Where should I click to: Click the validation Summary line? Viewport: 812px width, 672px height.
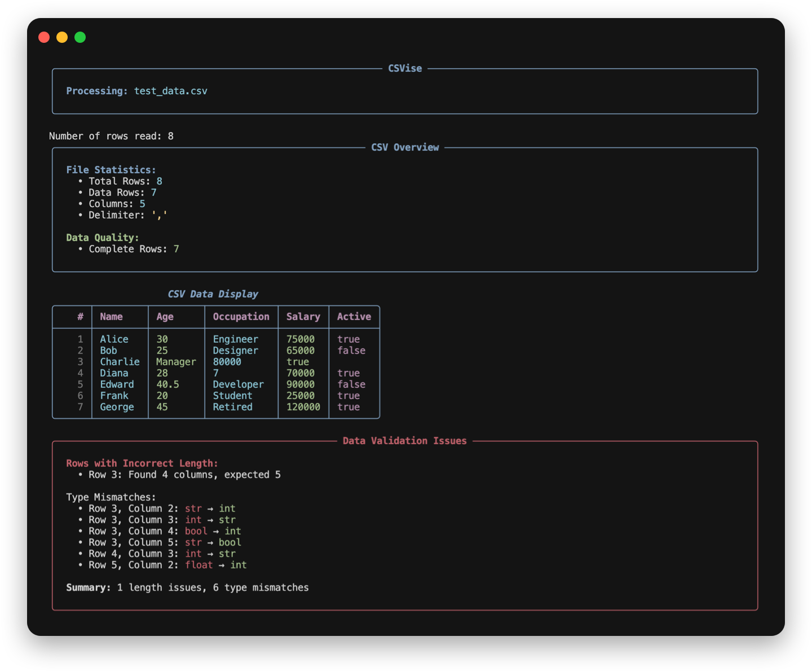click(188, 587)
